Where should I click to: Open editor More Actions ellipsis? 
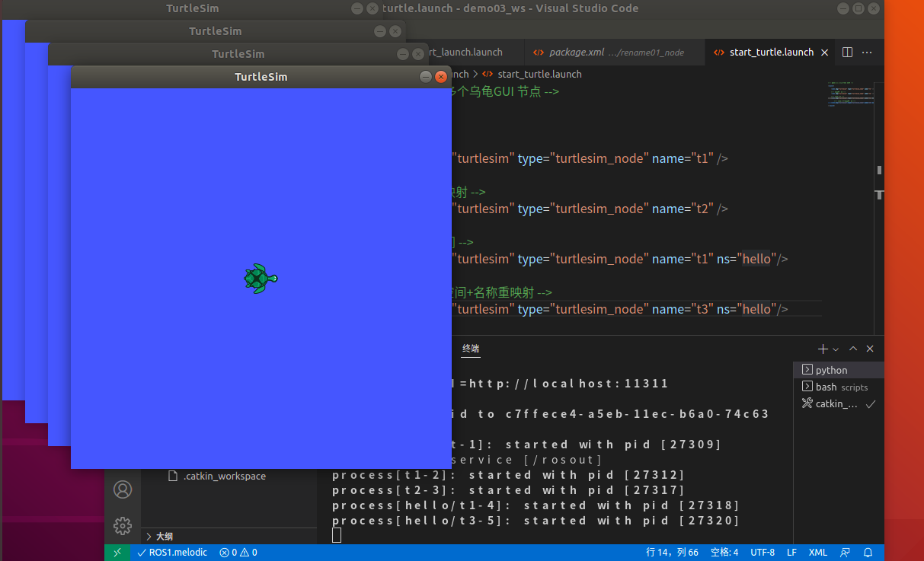coord(867,53)
